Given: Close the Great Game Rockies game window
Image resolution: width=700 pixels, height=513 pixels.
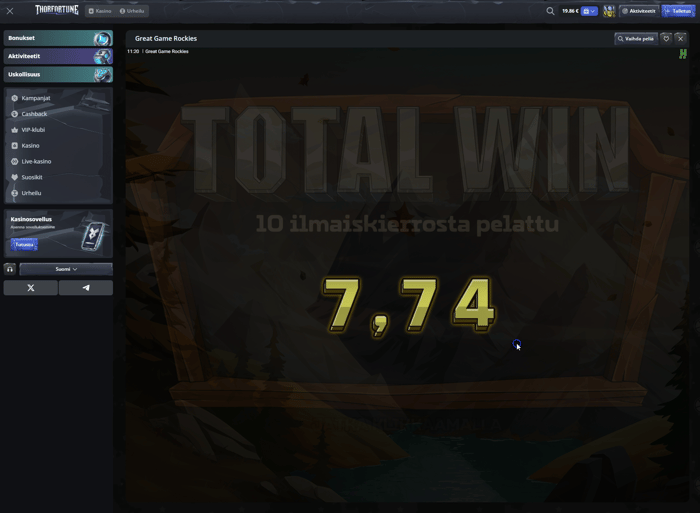Looking at the screenshot, I should [680, 39].
